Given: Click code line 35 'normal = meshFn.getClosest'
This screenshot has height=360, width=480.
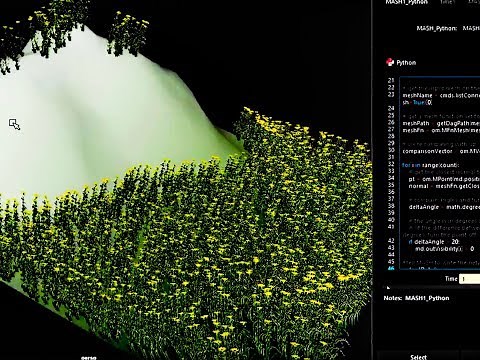Looking at the screenshot, I should [444, 186].
